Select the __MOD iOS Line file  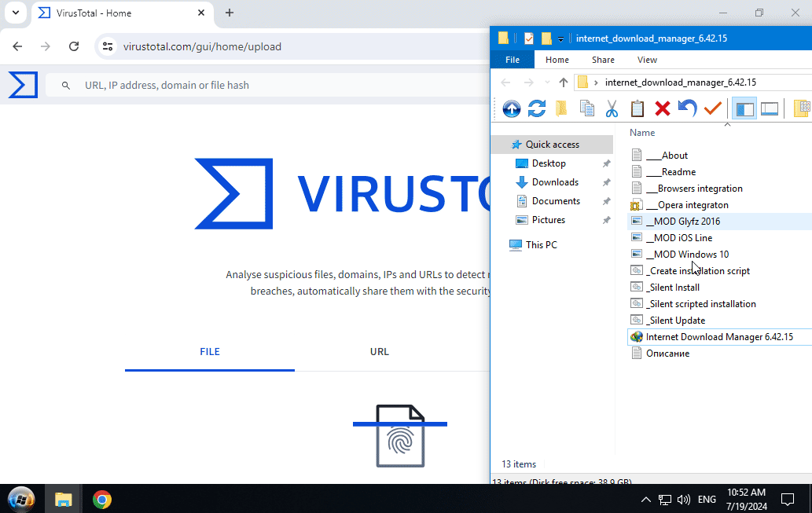click(x=679, y=237)
